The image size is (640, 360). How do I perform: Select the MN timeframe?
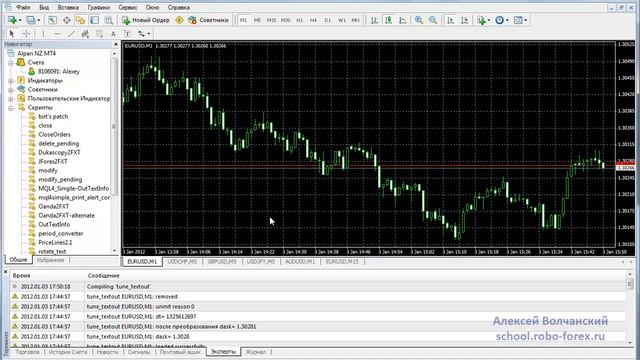[356, 20]
